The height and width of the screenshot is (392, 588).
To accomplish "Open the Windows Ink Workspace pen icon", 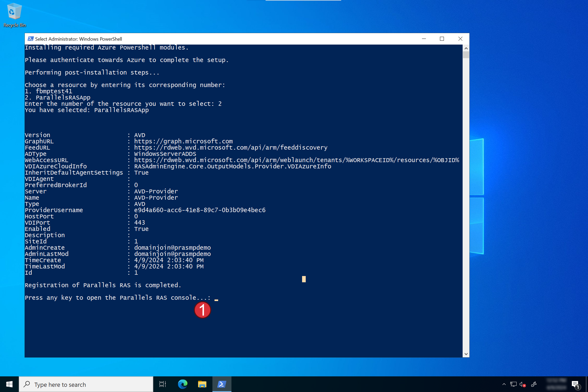I will 533,384.
